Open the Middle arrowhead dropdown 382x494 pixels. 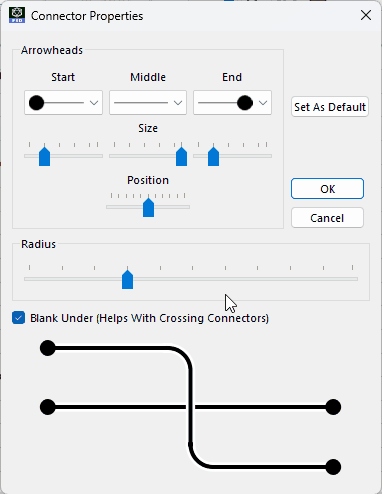coord(148,103)
